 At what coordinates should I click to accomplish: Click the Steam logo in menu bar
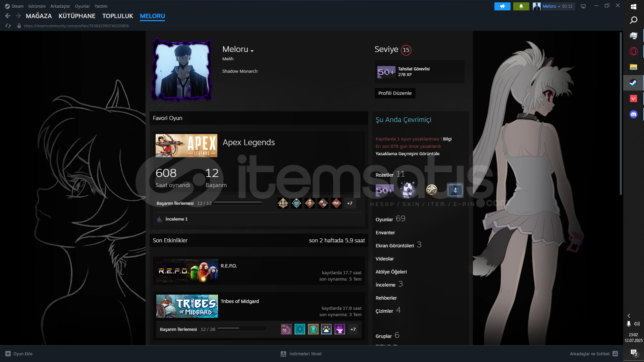pos(7,6)
